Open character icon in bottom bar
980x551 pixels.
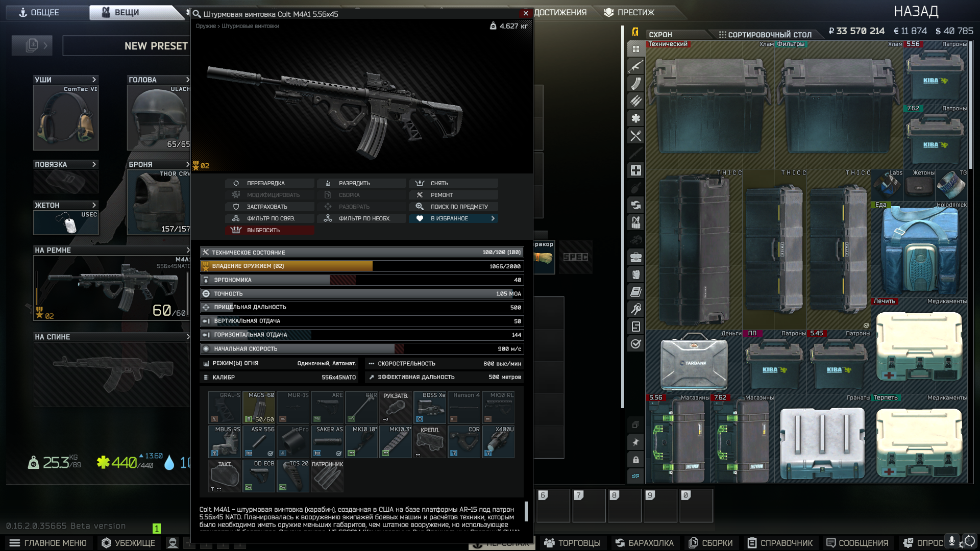point(173,543)
